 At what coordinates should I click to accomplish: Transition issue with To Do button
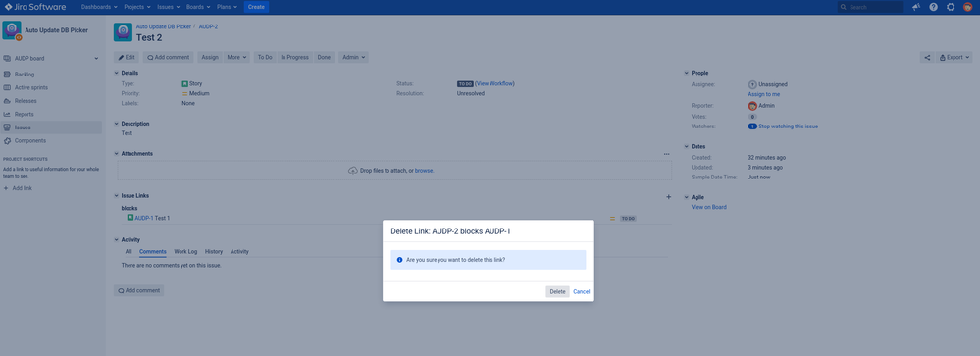click(265, 57)
